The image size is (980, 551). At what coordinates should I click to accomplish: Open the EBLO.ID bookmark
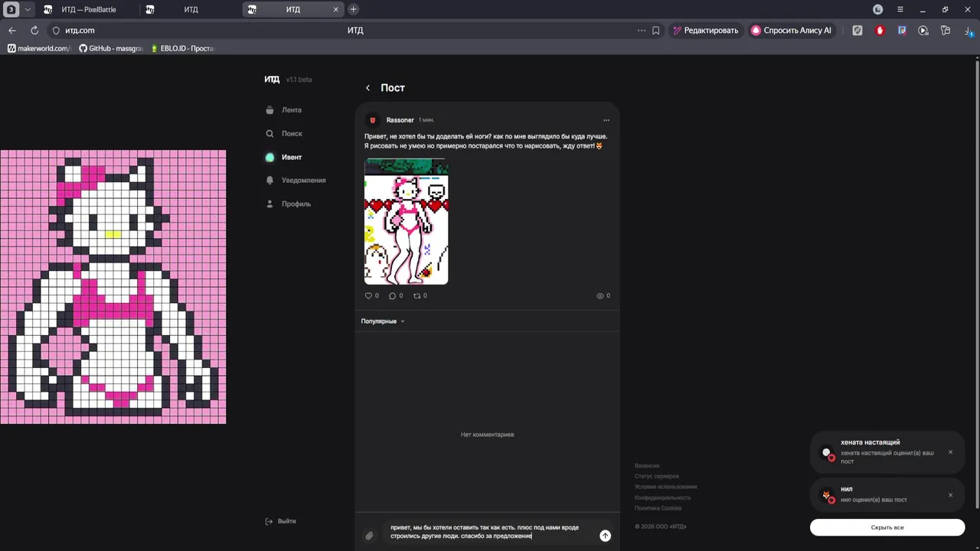coord(182,48)
